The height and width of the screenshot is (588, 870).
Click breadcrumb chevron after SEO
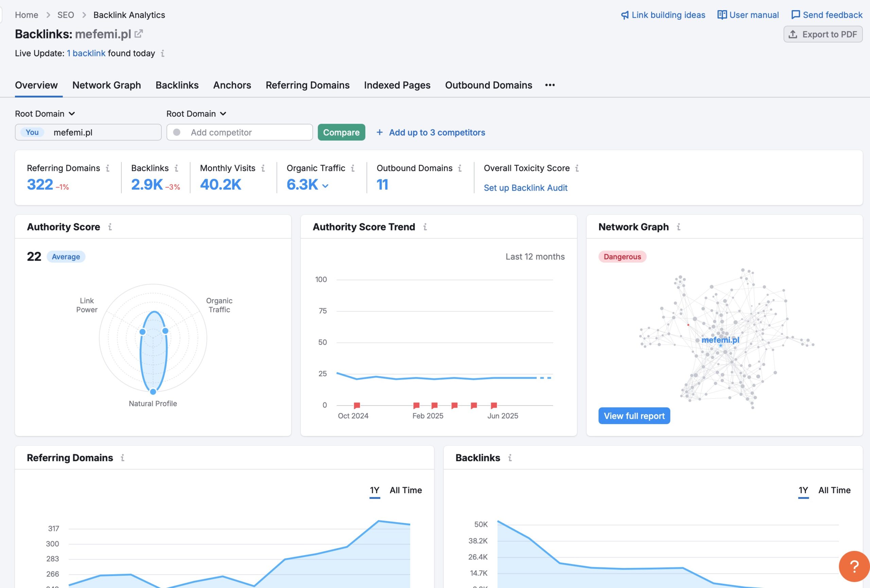pyautogui.click(x=84, y=15)
